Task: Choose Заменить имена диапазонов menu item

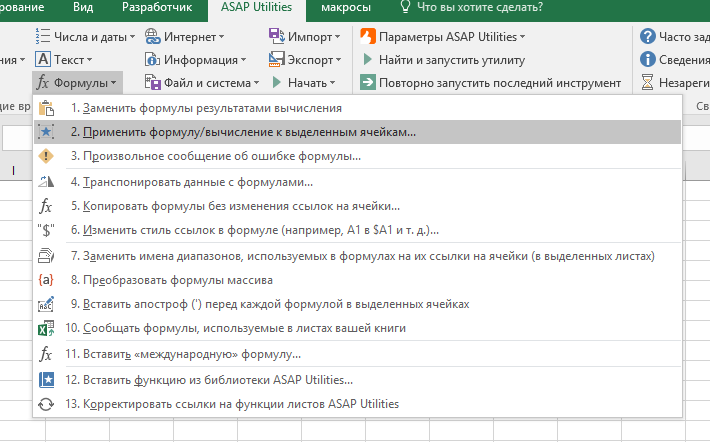Action: tap(357, 256)
